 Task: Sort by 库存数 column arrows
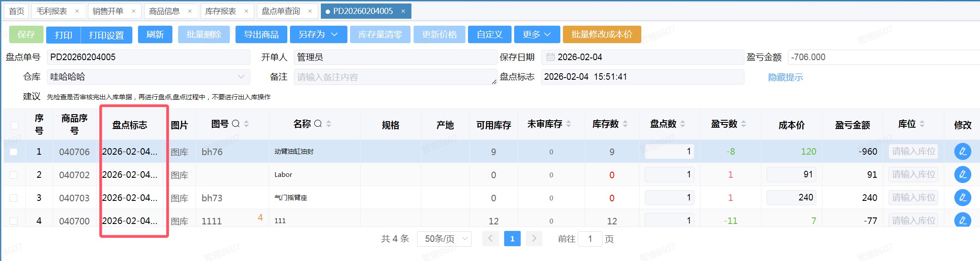(x=625, y=124)
